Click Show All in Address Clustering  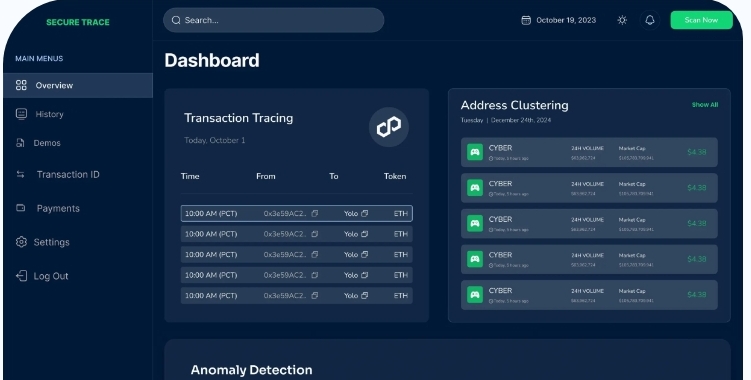(x=705, y=104)
